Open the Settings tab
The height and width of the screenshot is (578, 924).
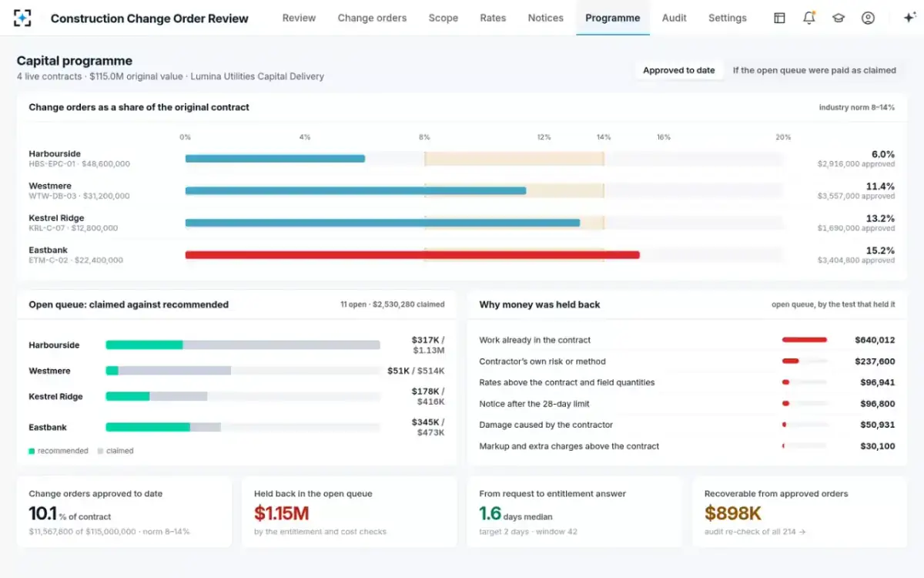click(x=728, y=18)
